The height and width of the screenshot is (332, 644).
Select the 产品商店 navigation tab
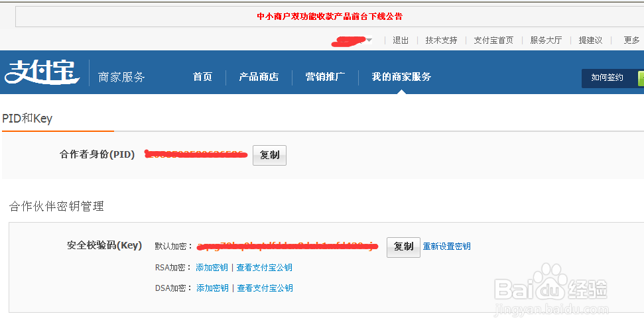pos(259,77)
